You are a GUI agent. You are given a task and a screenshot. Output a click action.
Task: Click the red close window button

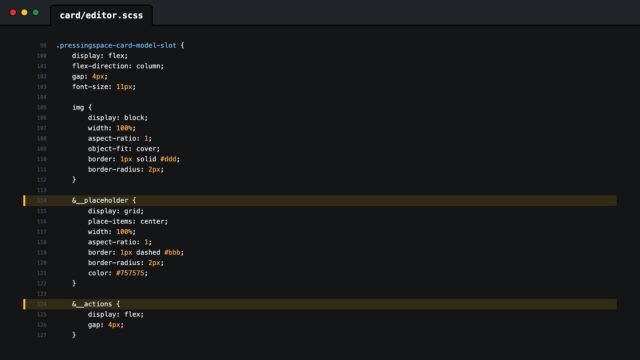tap(13, 13)
